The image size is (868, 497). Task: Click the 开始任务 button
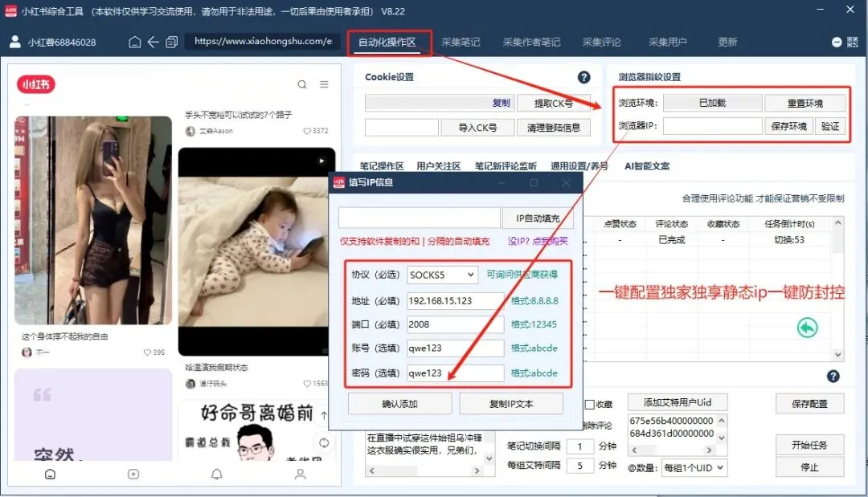[809, 444]
